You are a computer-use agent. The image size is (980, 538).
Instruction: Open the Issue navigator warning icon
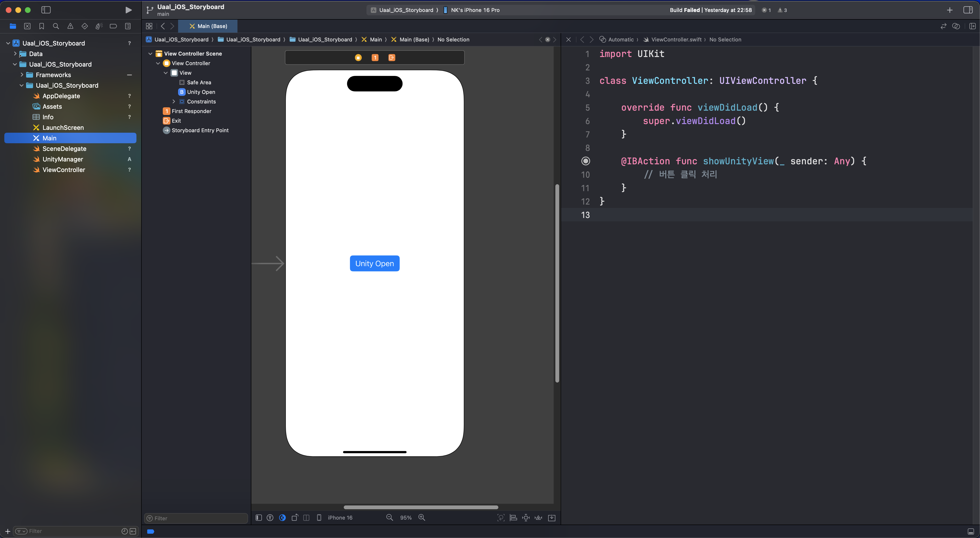click(x=70, y=26)
